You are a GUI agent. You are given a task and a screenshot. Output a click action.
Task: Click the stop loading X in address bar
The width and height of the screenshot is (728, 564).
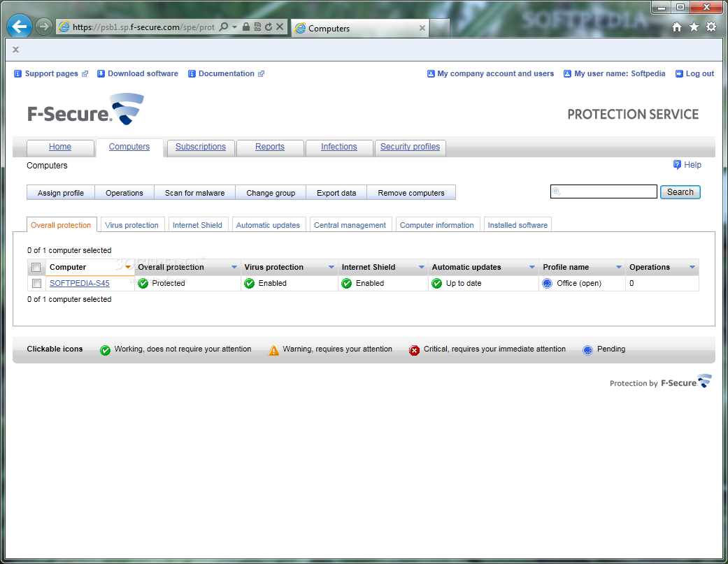280,27
